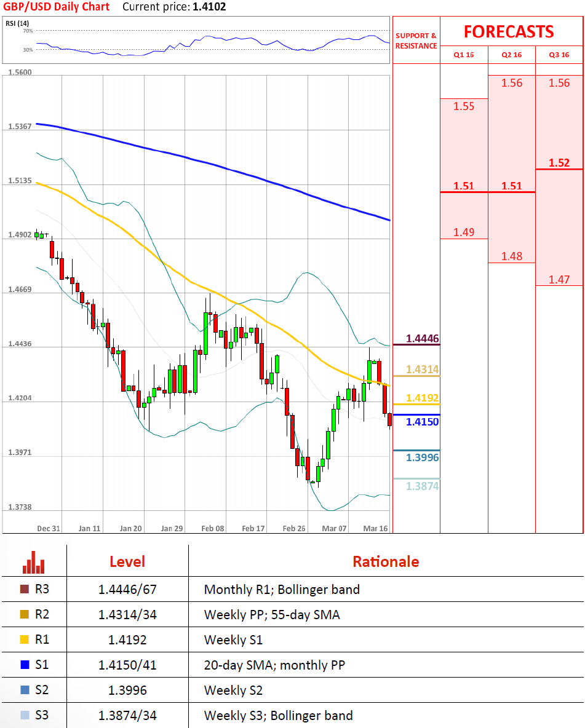585x728 pixels.
Task: Click the red bar chart icon
Action: 33,562
